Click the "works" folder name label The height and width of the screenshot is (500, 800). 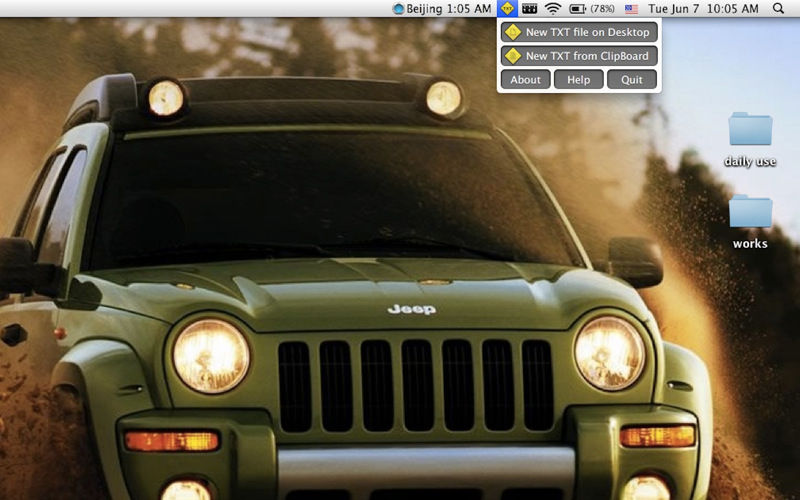(750, 244)
